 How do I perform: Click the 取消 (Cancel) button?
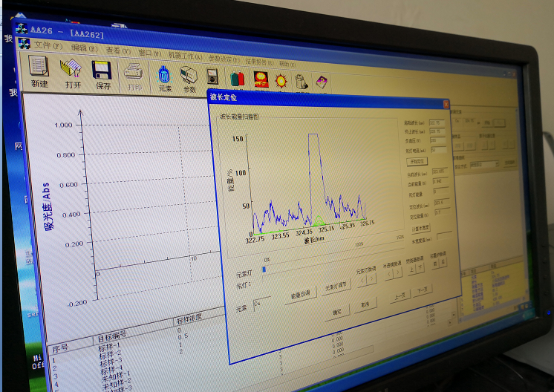365,304
